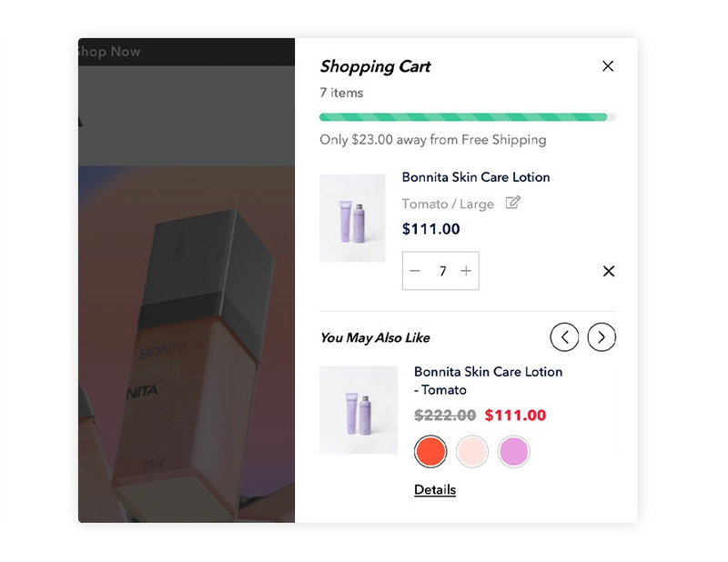
Task: Click the edit pencil icon next to Tomato / Large
Action: [x=512, y=204]
